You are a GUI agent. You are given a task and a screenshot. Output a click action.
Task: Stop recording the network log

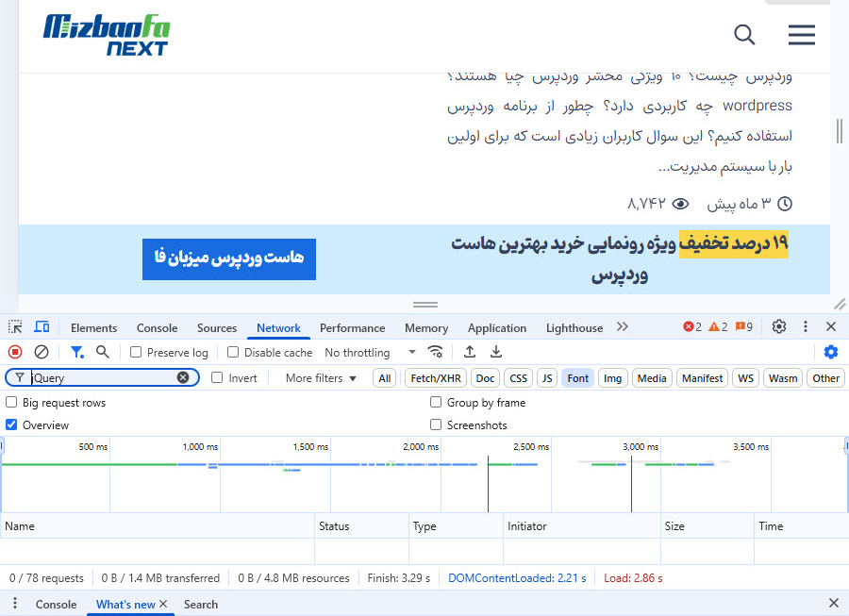(15, 353)
